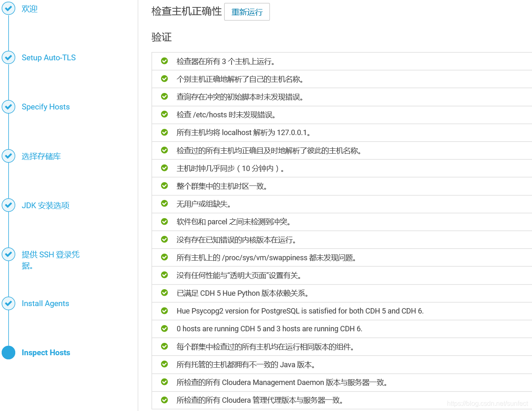Click green check for localhost 解析为 127.0.0.1 row
Image resolution: width=532 pixels, height=411 pixels.
click(x=164, y=132)
